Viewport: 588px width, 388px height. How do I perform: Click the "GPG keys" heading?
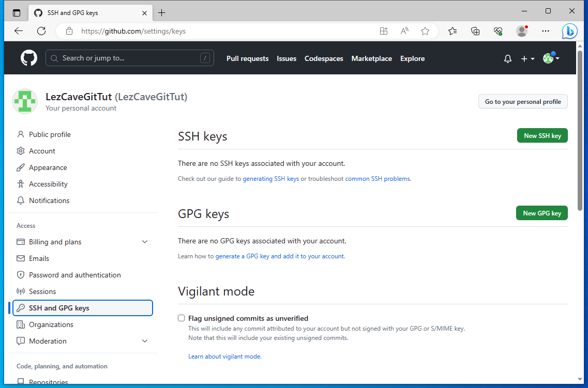(203, 214)
